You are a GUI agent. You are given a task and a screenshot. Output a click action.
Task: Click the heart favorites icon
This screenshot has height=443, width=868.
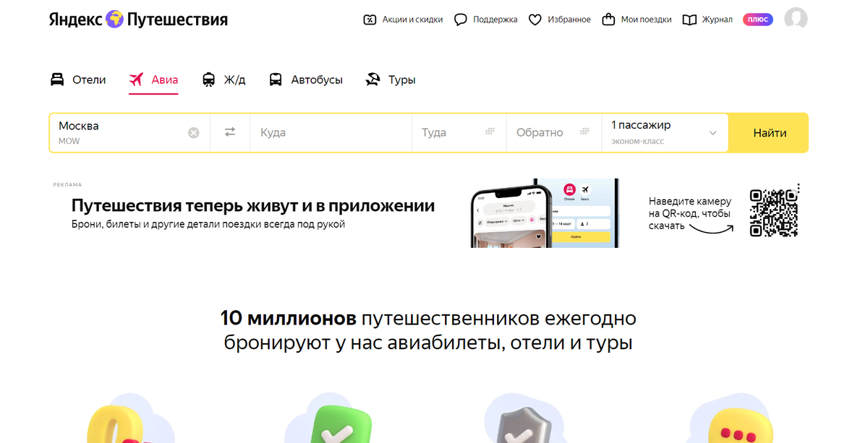click(x=535, y=20)
